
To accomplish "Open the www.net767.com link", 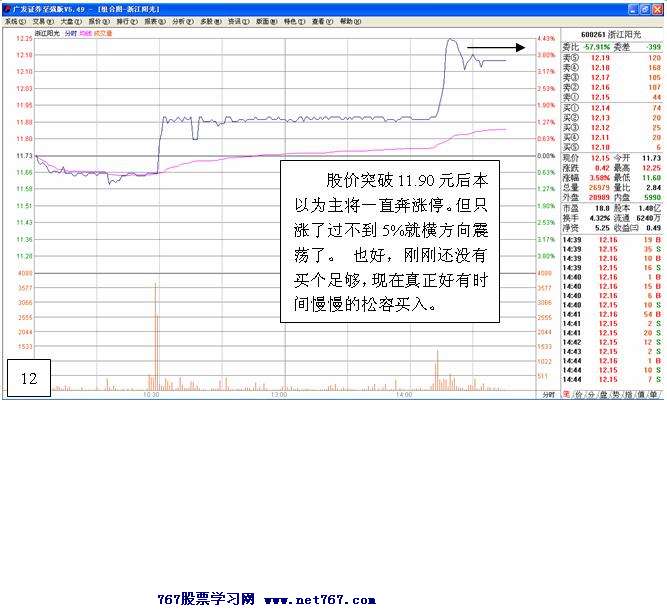I will coord(320,600).
